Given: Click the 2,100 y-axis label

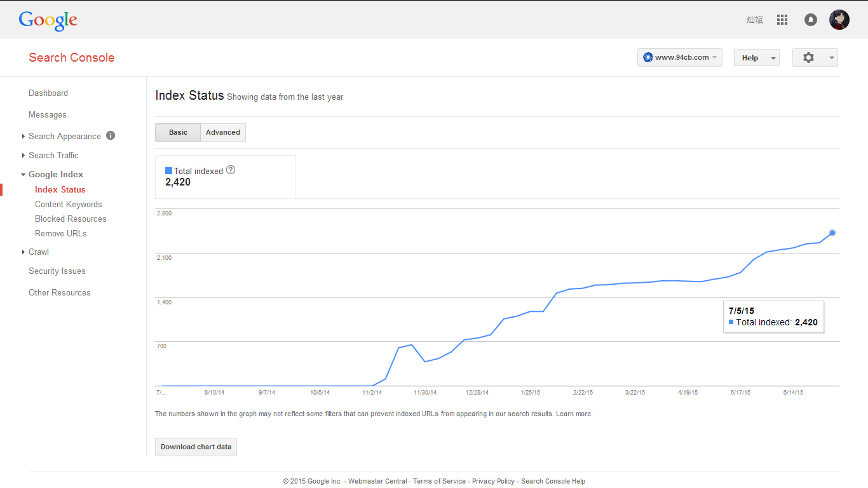Looking at the screenshot, I should [165, 257].
